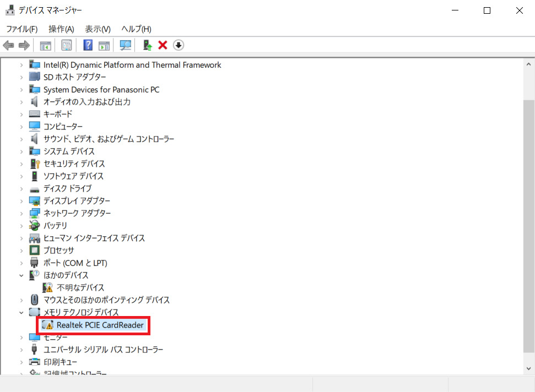Click the Show/Hide Console Tree toolbar icon
The image size is (535, 392).
click(45, 45)
